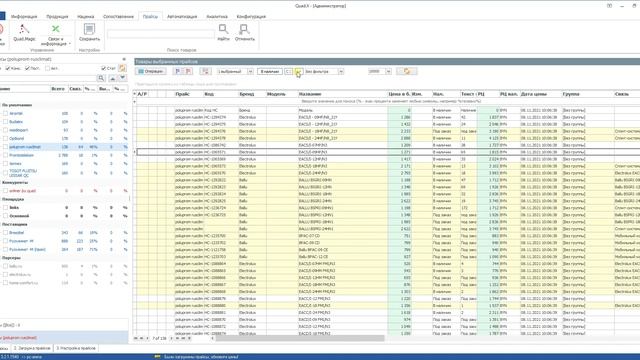Click the orange icon next to Стат checkbox
The width and height of the screenshot is (640, 360).
point(122,68)
